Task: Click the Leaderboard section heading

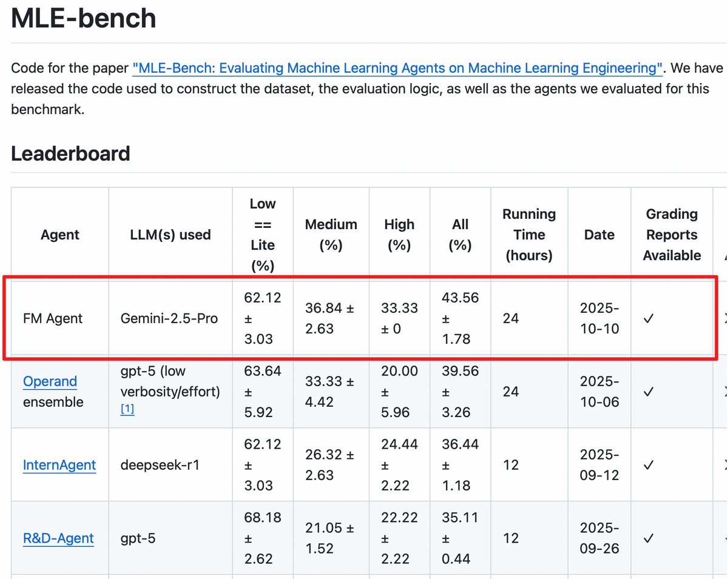Action: tap(70, 153)
